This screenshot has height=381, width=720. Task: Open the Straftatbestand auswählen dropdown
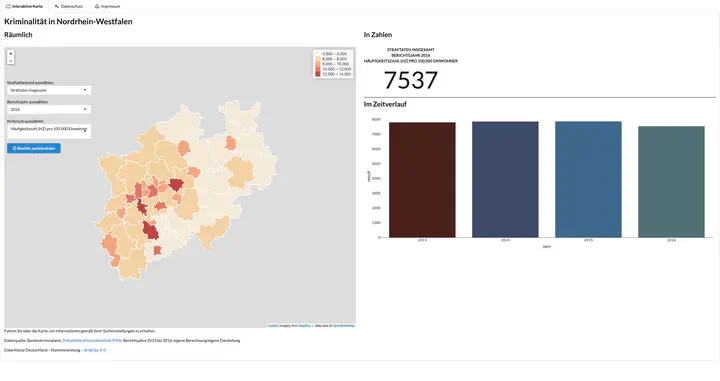click(x=49, y=90)
